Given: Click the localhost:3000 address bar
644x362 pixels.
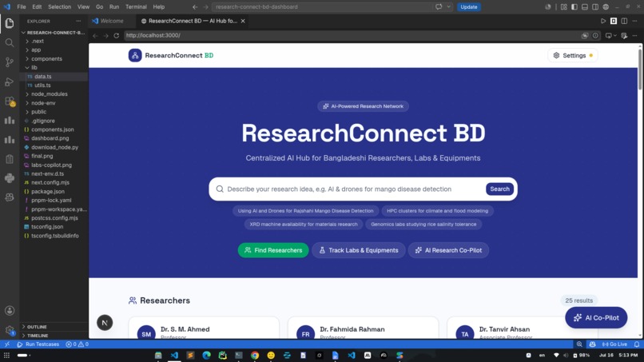Looking at the screenshot, I should click(351, 36).
